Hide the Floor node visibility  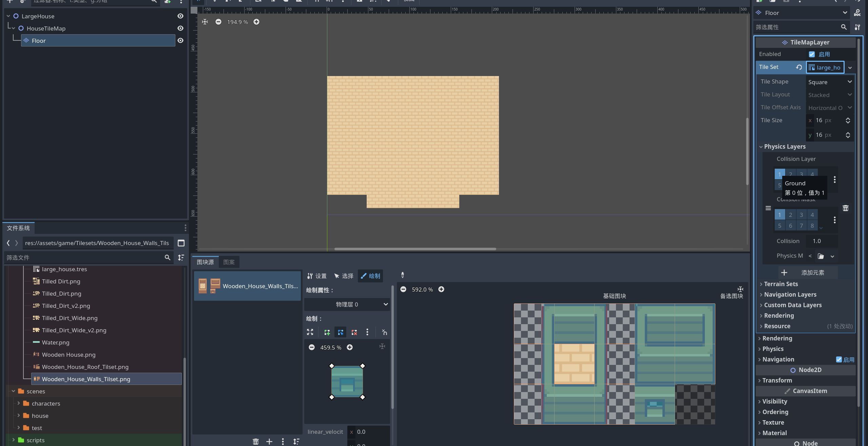180,40
